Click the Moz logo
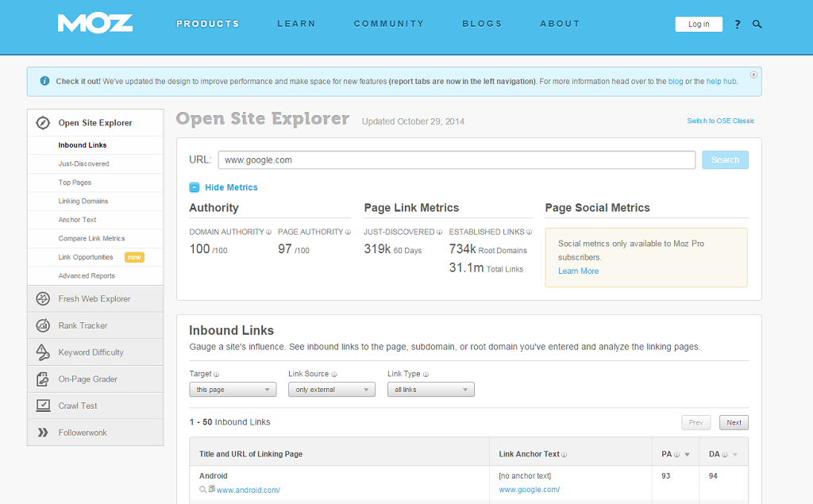 (95, 23)
